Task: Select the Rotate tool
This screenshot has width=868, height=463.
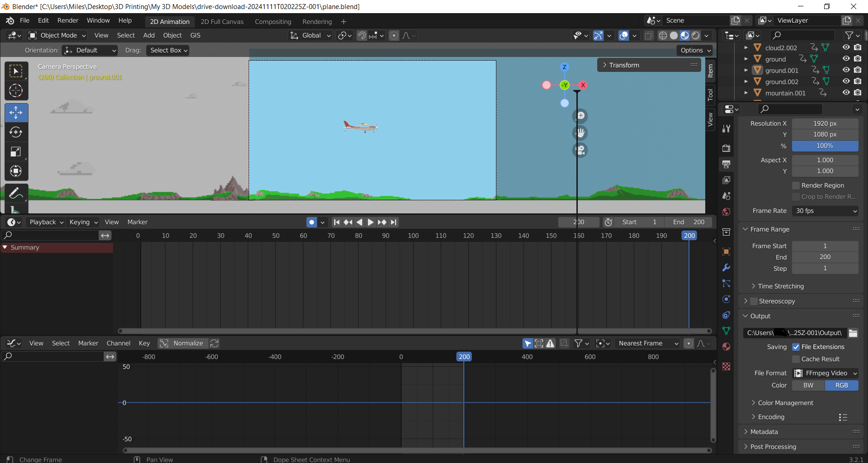Action: click(16, 132)
